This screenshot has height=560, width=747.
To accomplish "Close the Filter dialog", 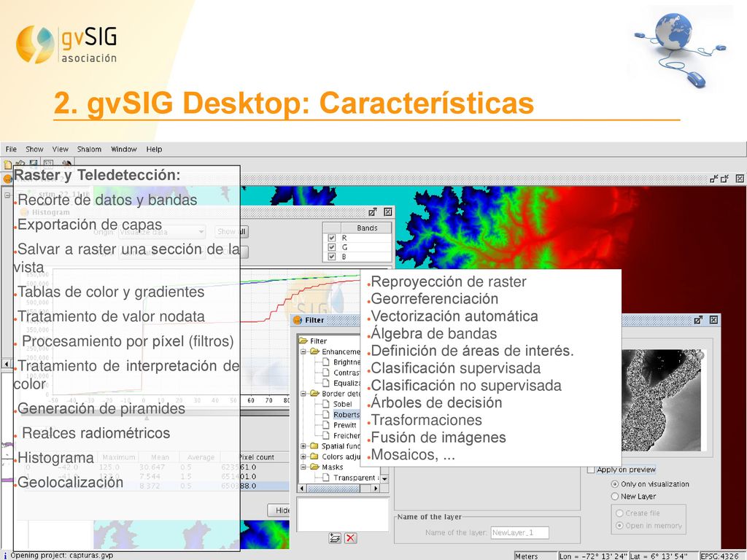I will click(x=713, y=320).
